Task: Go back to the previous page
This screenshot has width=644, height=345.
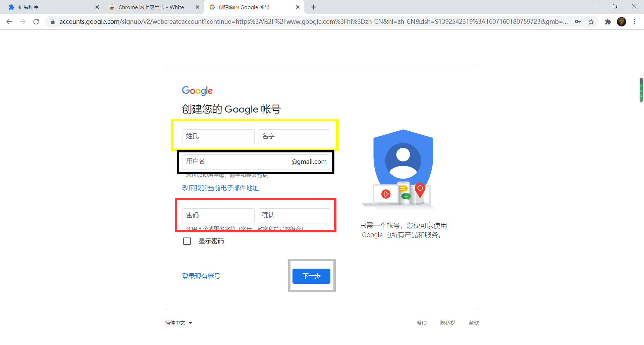Action: point(9,22)
